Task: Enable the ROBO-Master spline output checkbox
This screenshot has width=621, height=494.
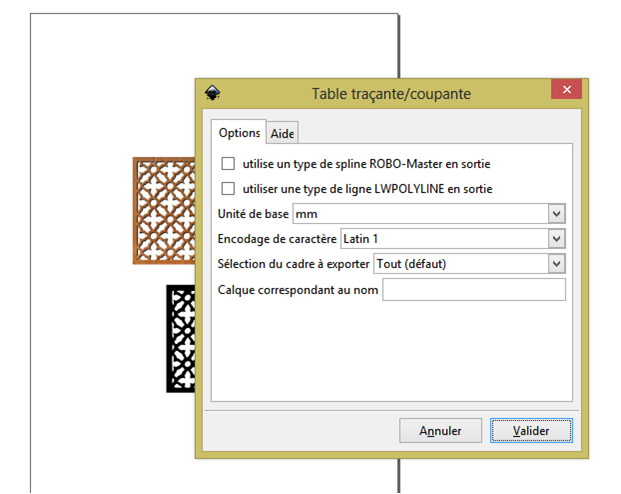Action: pos(228,164)
